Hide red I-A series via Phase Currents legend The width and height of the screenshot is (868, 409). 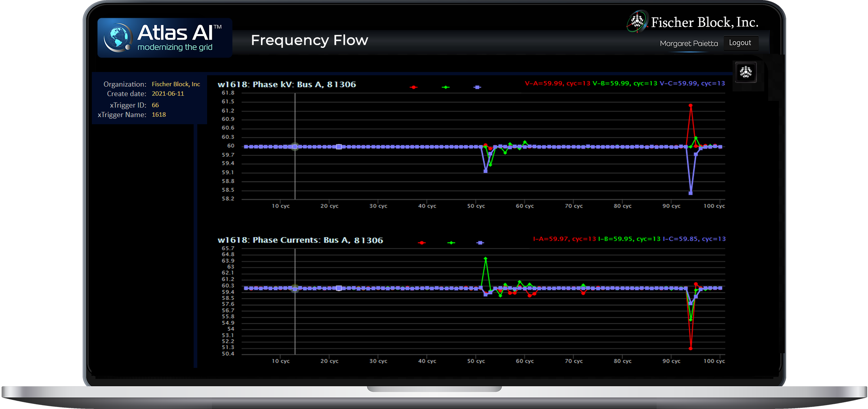coord(422,242)
